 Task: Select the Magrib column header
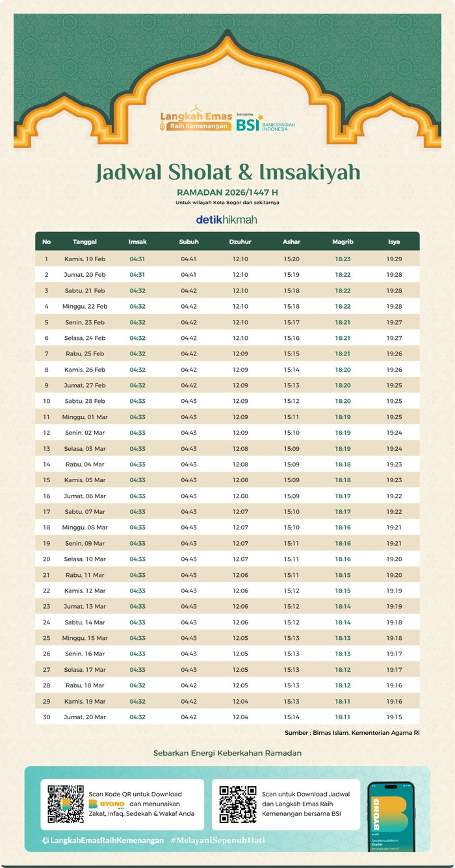343,242
